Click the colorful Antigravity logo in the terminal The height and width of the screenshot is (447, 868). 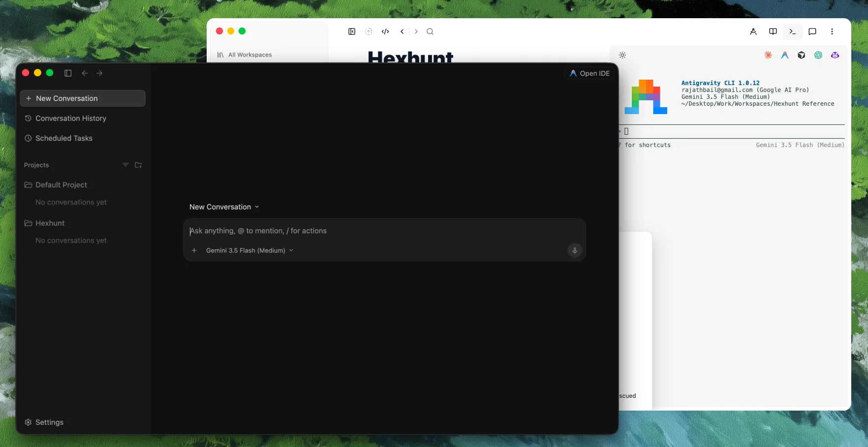coord(646,97)
